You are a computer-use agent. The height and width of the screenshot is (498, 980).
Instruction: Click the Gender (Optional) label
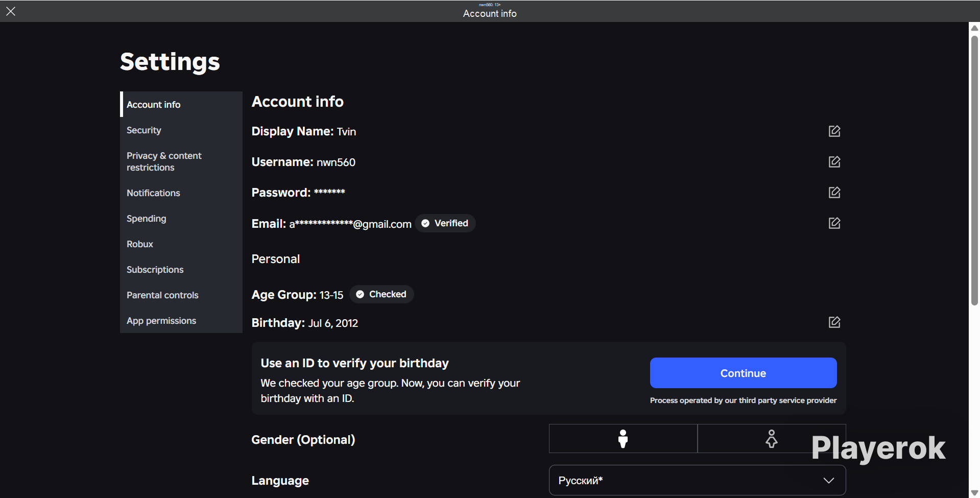coord(303,440)
